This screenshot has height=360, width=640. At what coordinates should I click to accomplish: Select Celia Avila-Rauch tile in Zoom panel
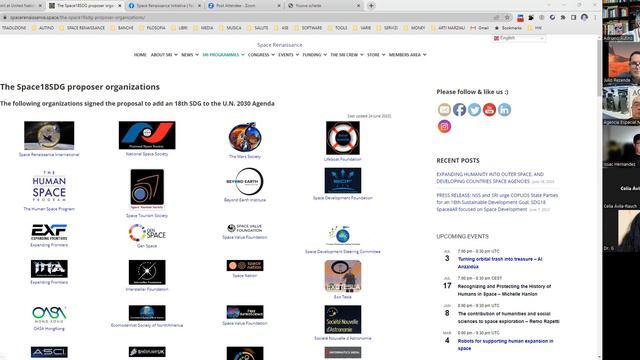click(621, 188)
